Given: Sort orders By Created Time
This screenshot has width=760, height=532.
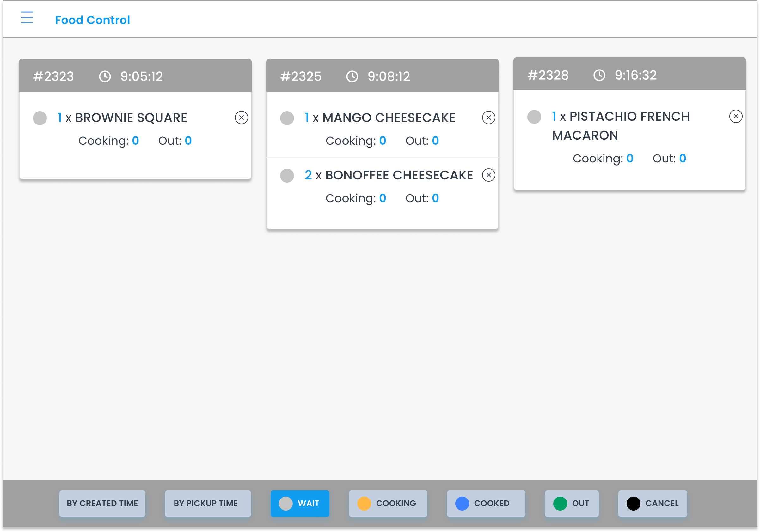Looking at the screenshot, I should 102,503.
